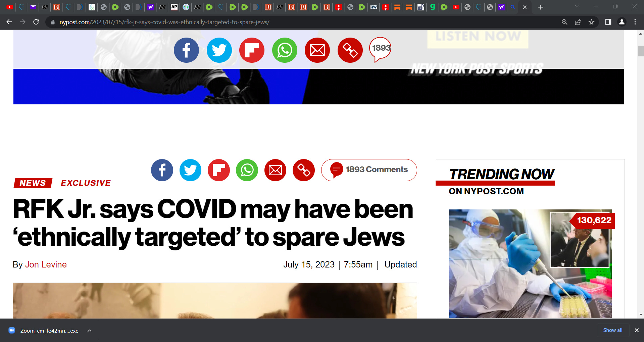Switch to the padlock favicon tab

point(421,7)
